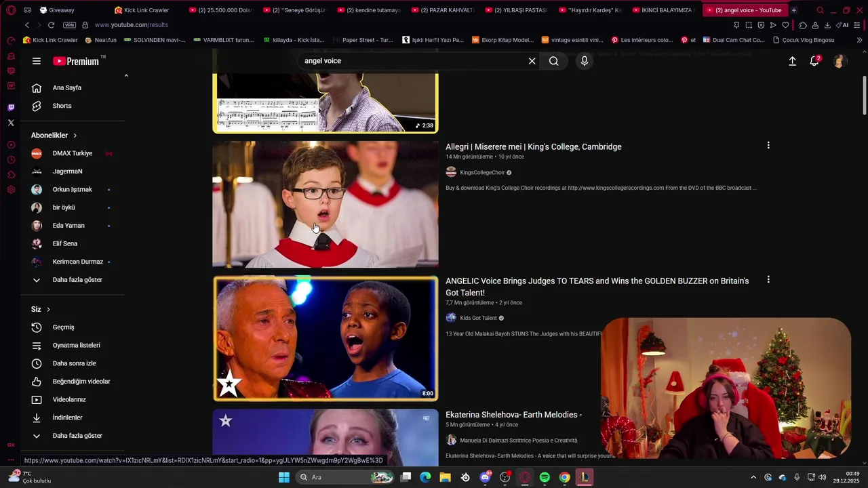Open Çocuk Vlog Bingosu bookmark

(x=804, y=40)
